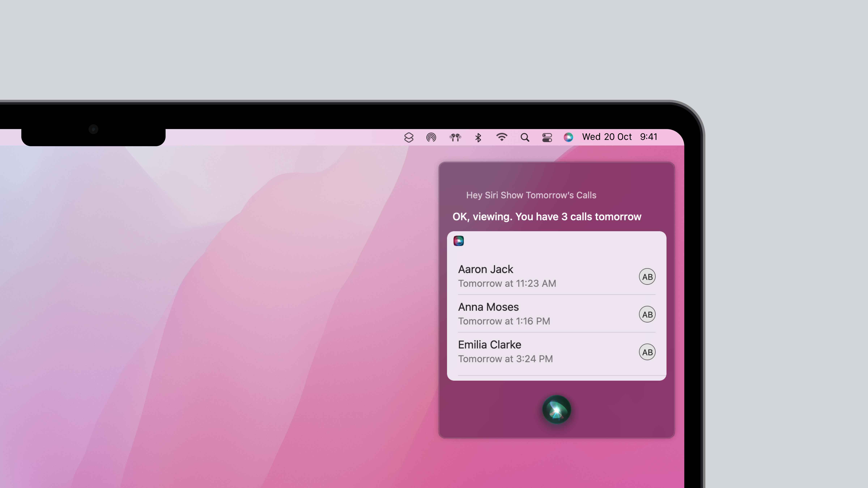Open the Wi-Fi status menu
The height and width of the screenshot is (488, 868).
click(x=501, y=137)
